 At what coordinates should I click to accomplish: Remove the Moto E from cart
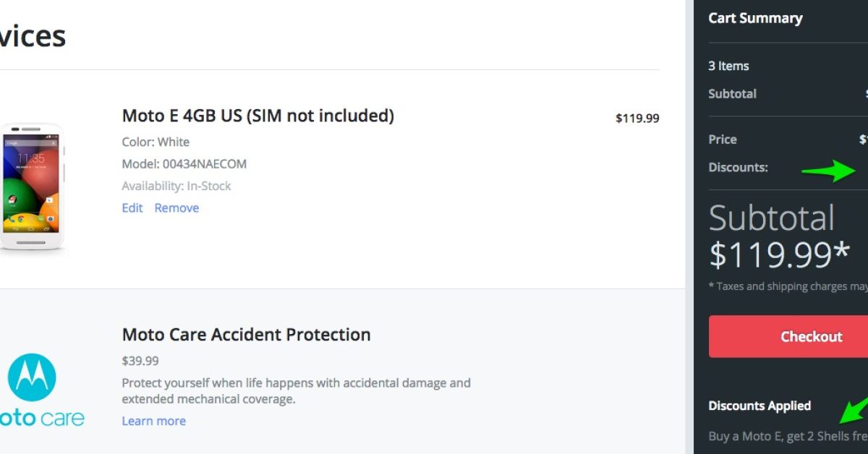coord(176,208)
